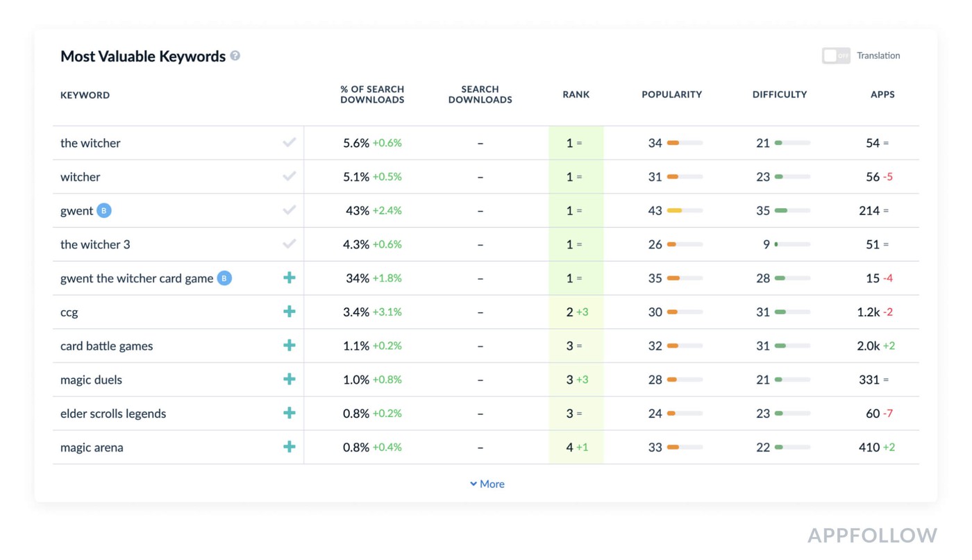Click plus icon for 'magic duels'
The width and height of the screenshot is (972, 560).
pos(290,379)
